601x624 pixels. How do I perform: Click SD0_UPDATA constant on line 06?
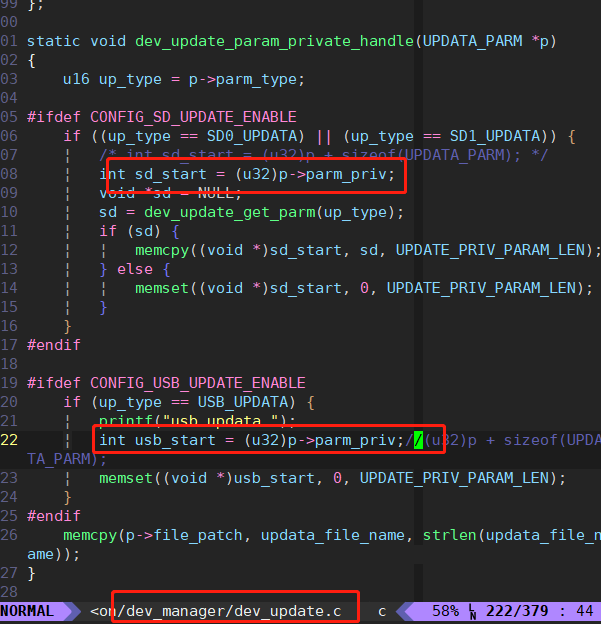252,136
